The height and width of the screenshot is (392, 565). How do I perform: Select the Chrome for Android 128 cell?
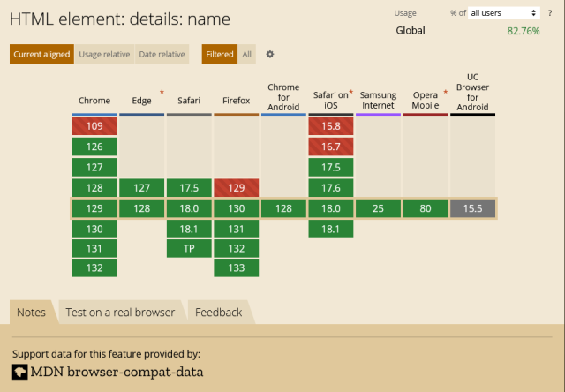[x=283, y=208]
